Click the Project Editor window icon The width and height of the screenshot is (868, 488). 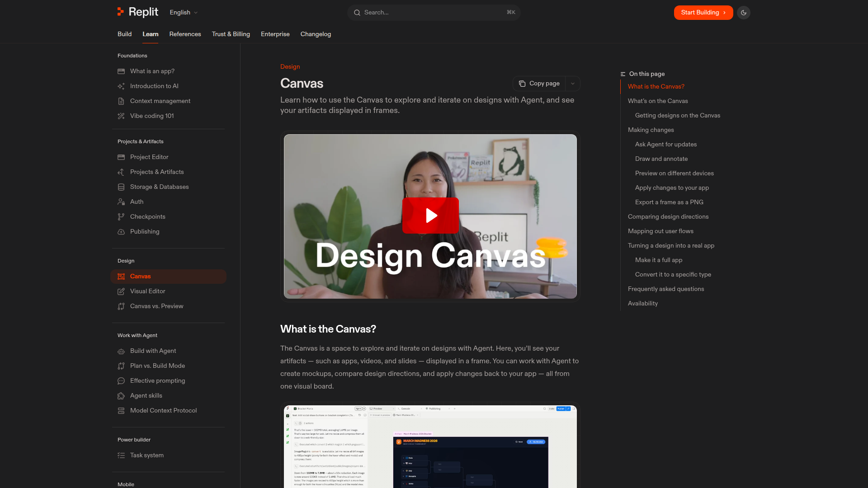121,157
